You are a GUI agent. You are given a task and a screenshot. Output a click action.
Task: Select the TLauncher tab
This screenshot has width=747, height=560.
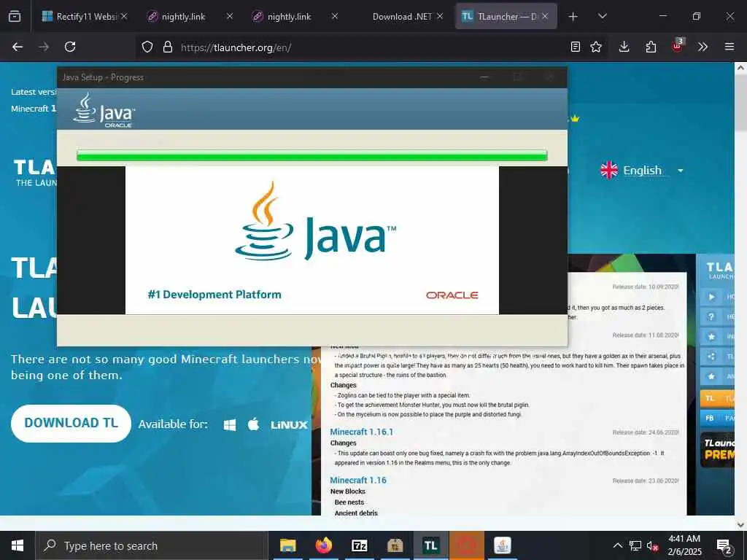coord(506,16)
